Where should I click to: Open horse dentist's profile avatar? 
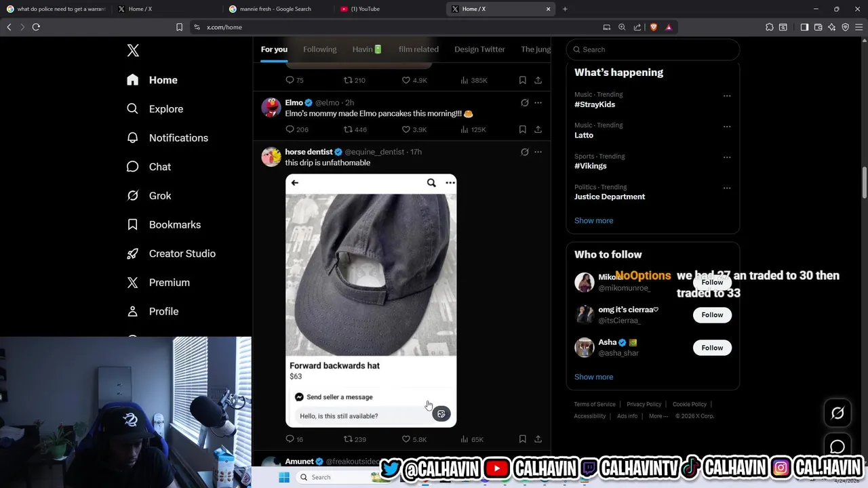(x=271, y=157)
